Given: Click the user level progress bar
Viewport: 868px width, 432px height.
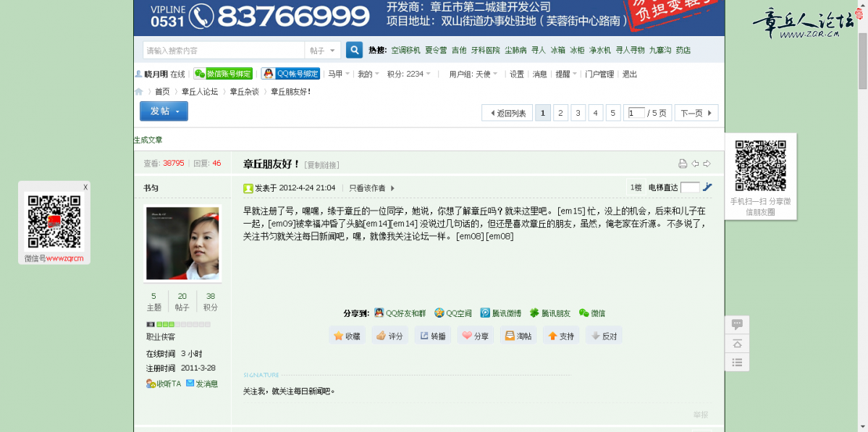Looking at the screenshot, I should coord(178,325).
